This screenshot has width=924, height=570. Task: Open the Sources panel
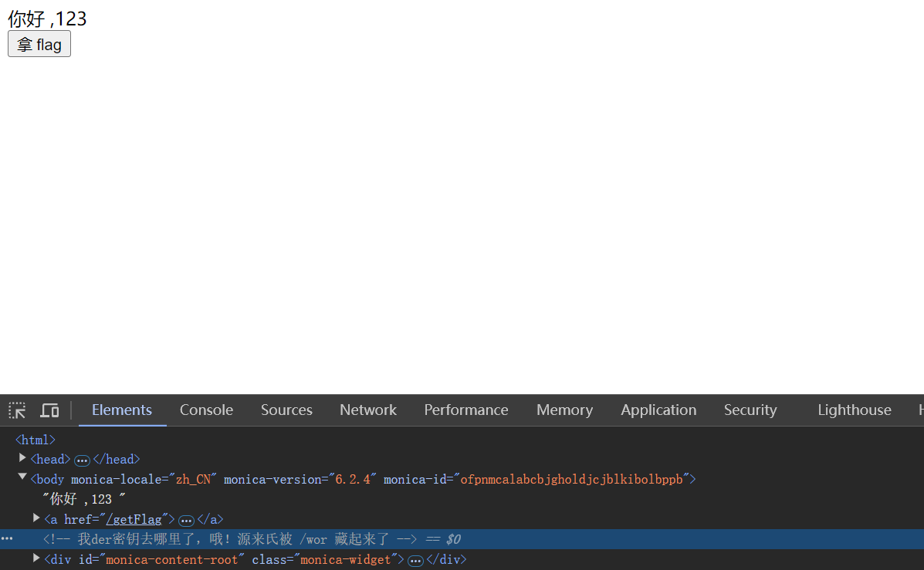coord(286,410)
